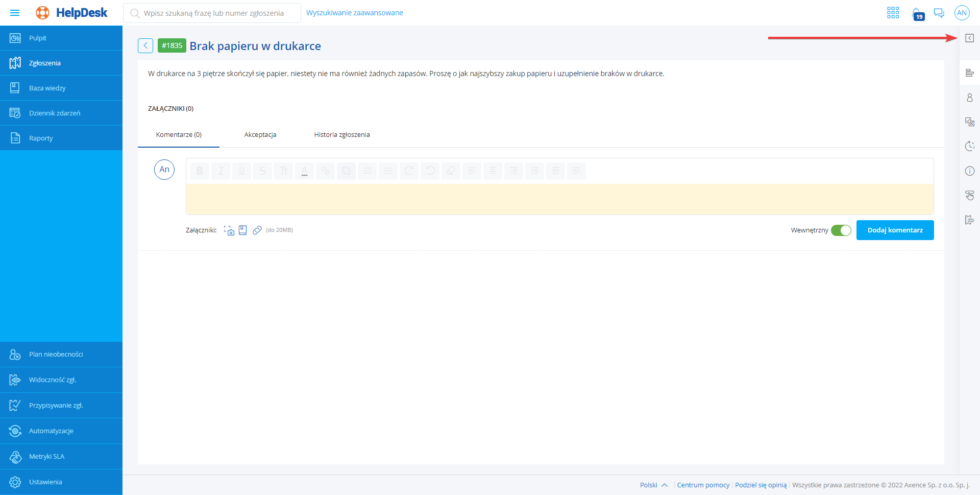Screen dimensions: 980x495
Task: Open the time clock icon in right sidebar
Action: [x=969, y=147]
